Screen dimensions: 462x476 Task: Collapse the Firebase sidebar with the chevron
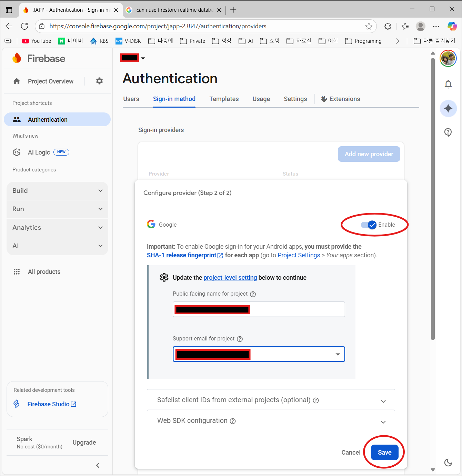(x=98, y=465)
